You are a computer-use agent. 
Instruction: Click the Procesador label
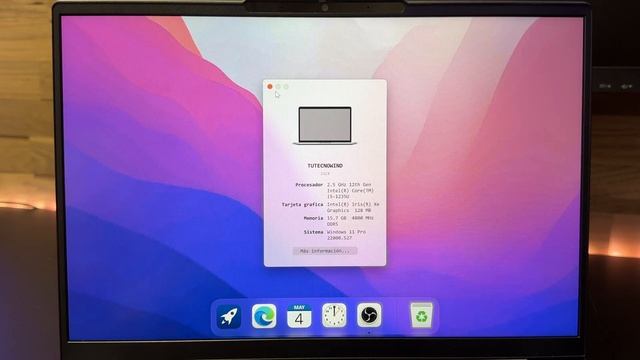click(x=309, y=184)
